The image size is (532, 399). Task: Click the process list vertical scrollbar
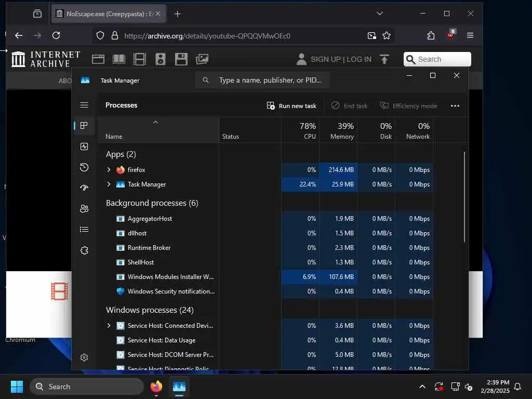pos(464,197)
